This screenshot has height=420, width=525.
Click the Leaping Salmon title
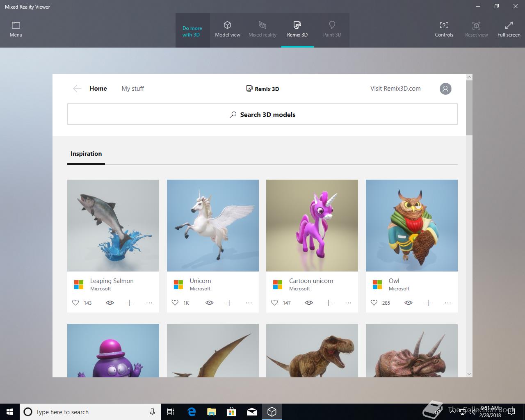(x=112, y=281)
